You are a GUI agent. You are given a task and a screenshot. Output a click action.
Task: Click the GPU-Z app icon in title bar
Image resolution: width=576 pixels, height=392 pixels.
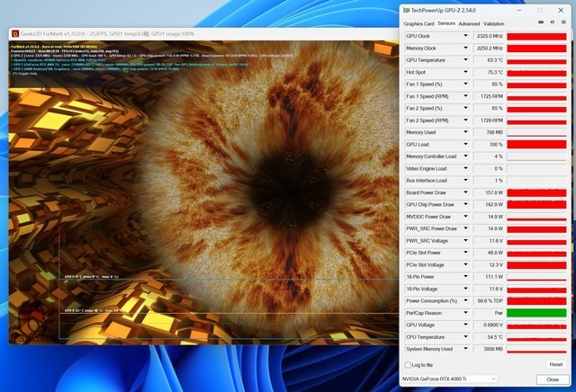coord(408,10)
